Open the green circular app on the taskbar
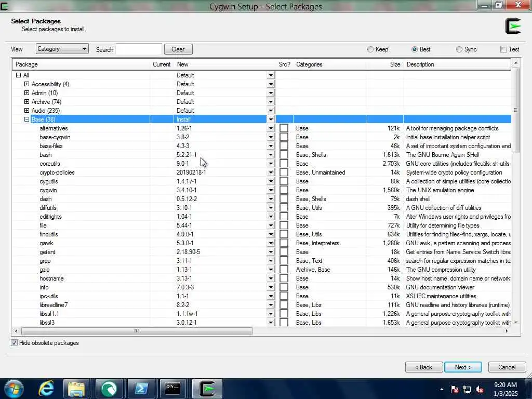Viewport: 532px width, 399px height. pyautogui.click(x=109, y=389)
